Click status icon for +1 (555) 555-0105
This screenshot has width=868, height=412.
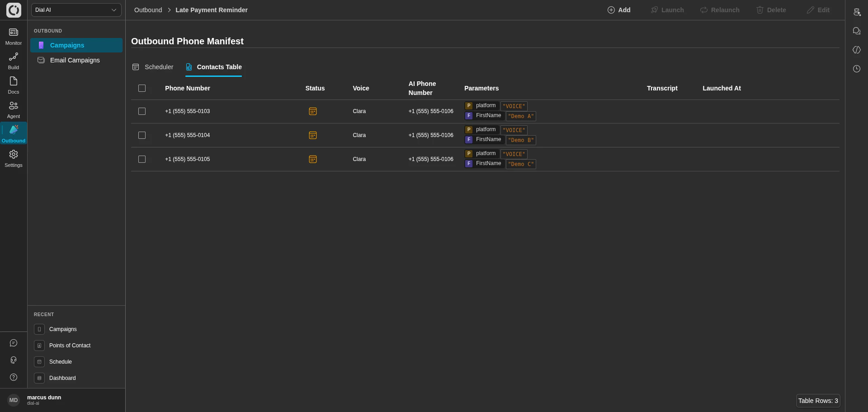tap(313, 159)
